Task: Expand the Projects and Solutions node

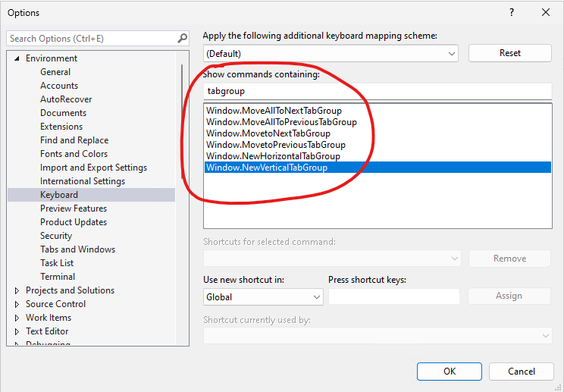Action: 17,290
